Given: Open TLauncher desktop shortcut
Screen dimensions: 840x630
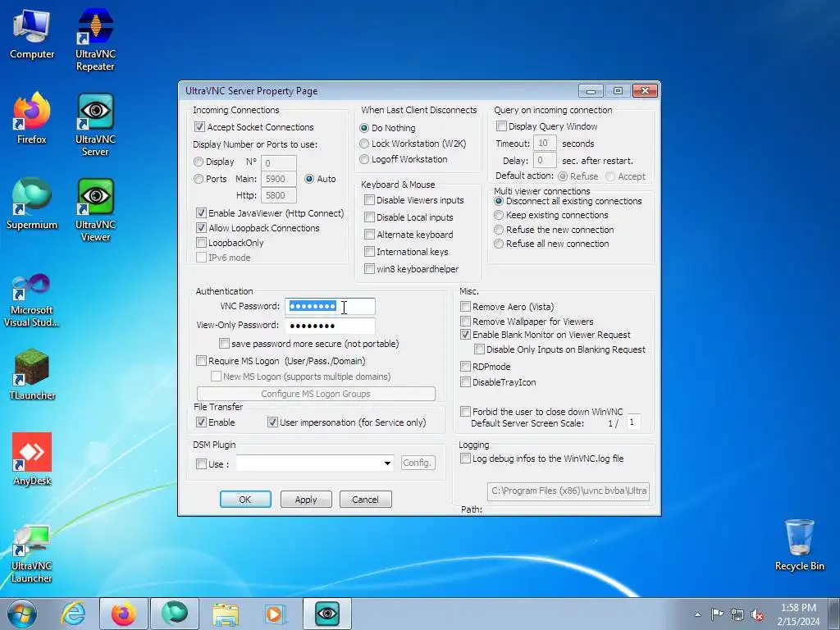Looking at the screenshot, I should click(x=32, y=374).
